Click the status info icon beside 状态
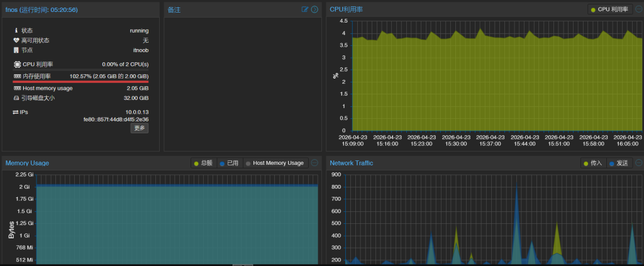The image size is (644, 266). pyautogui.click(x=16, y=30)
